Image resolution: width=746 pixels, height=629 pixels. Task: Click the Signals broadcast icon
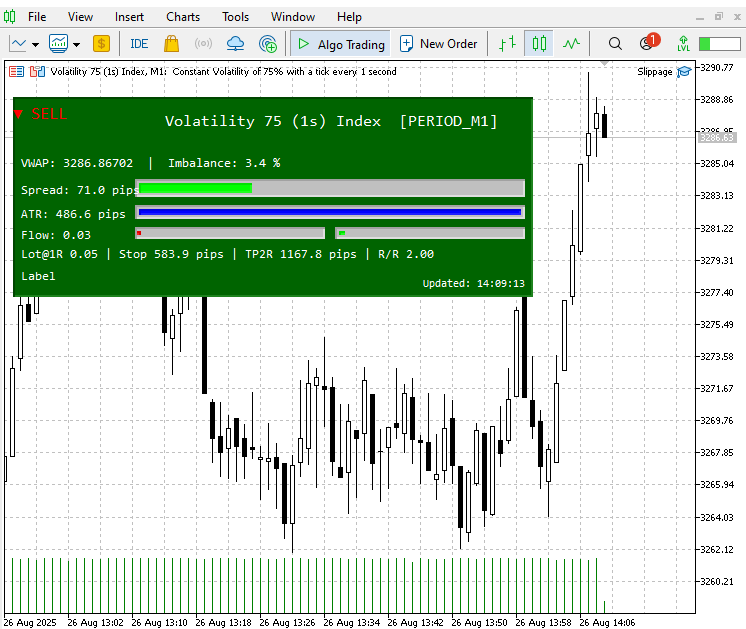[x=203, y=44]
